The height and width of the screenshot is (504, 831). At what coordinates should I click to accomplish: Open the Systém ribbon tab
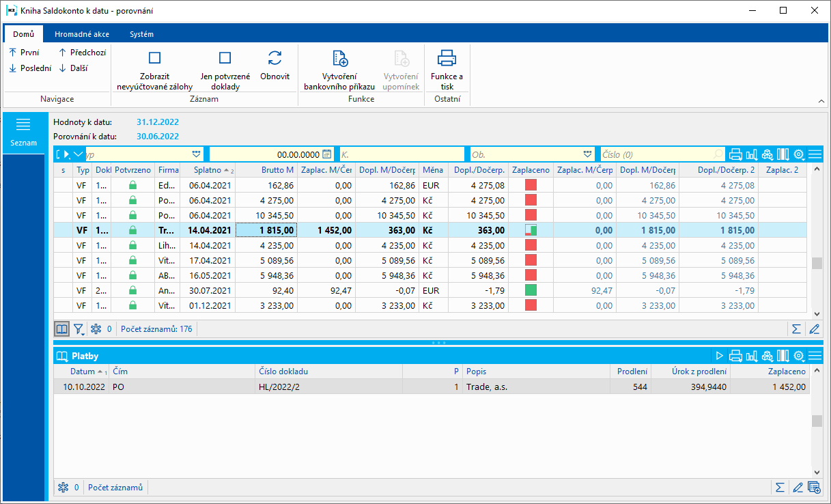tap(141, 34)
